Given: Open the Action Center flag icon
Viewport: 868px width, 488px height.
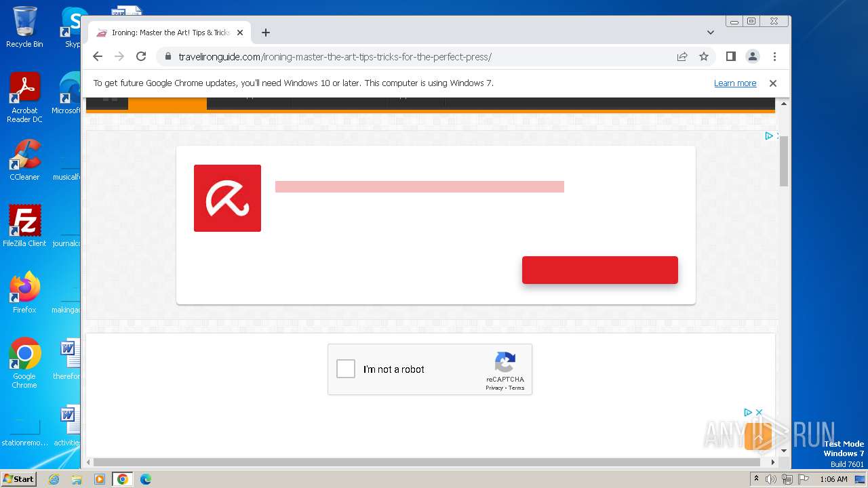Looking at the screenshot, I should coord(804,479).
